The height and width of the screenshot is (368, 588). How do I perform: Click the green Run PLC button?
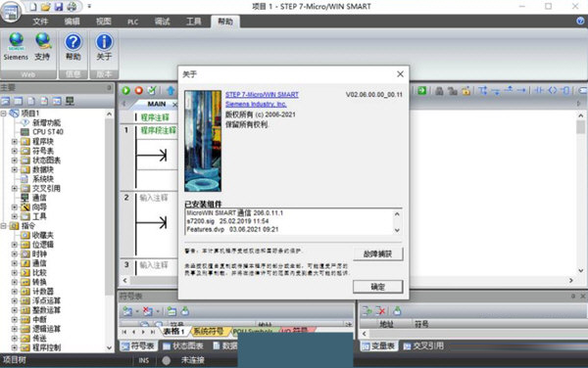126,90
